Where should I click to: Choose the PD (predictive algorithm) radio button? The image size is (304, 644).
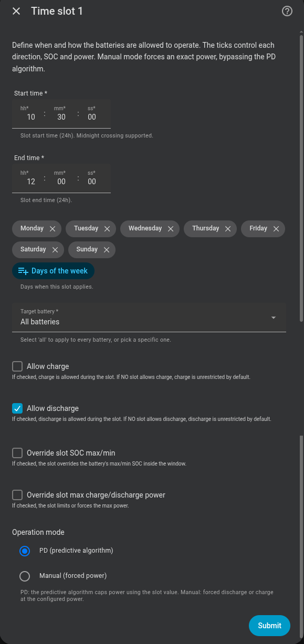point(25,551)
